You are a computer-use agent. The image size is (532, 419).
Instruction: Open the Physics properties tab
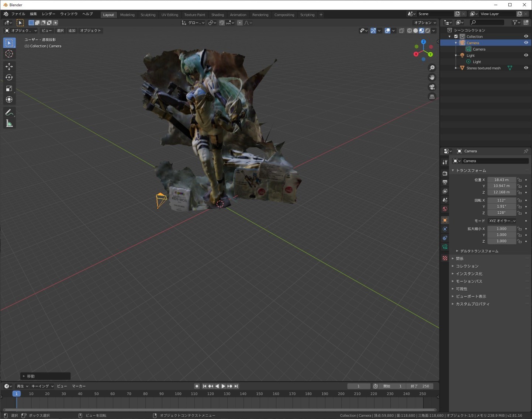tap(445, 229)
